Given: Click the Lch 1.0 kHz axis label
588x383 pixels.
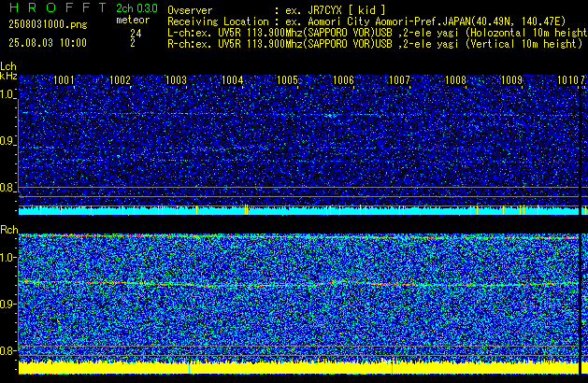Looking at the screenshot, I should click(x=7, y=94).
